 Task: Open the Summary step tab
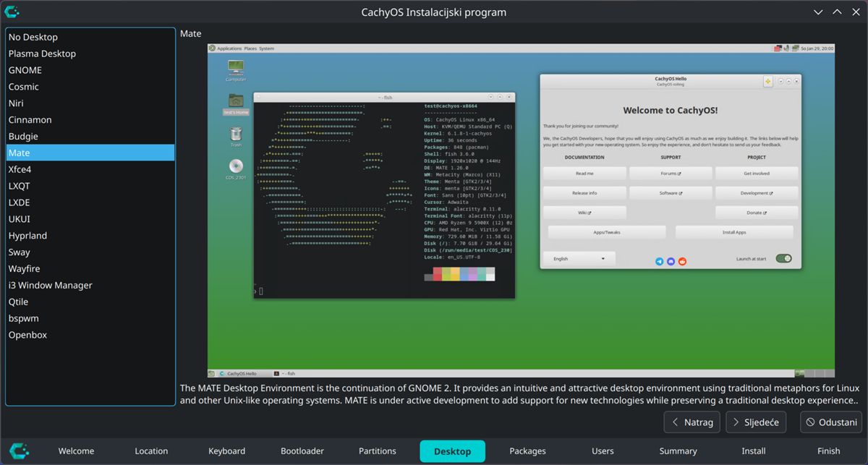point(678,451)
